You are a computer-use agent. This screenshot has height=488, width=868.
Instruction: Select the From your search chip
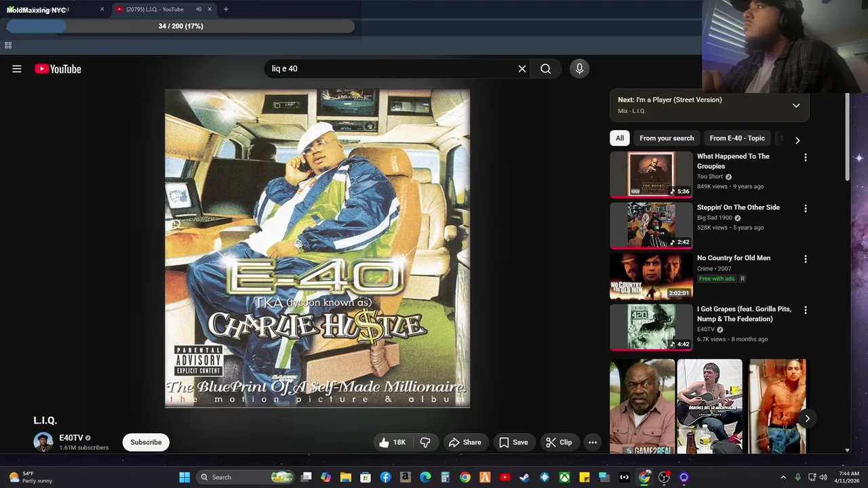(x=667, y=138)
